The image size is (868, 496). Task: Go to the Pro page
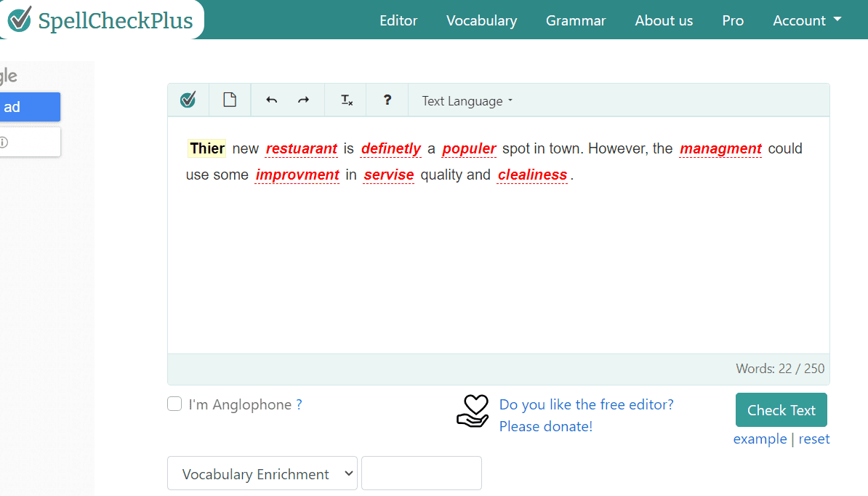click(733, 20)
